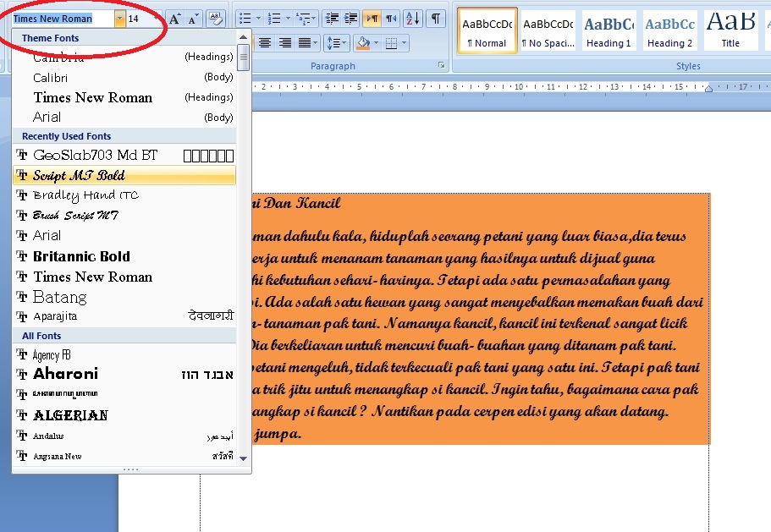
Task: Open the Line Spacing dropdown
Action: click(336, 42)
